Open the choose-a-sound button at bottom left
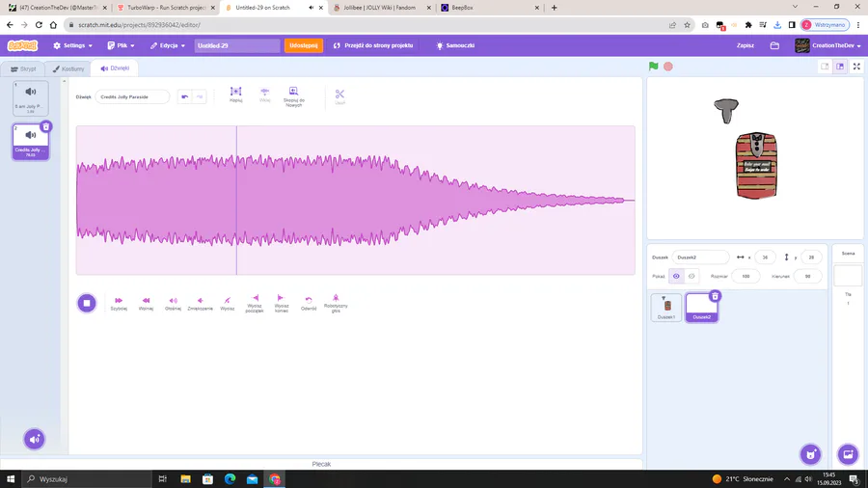 tap(34, 440)
